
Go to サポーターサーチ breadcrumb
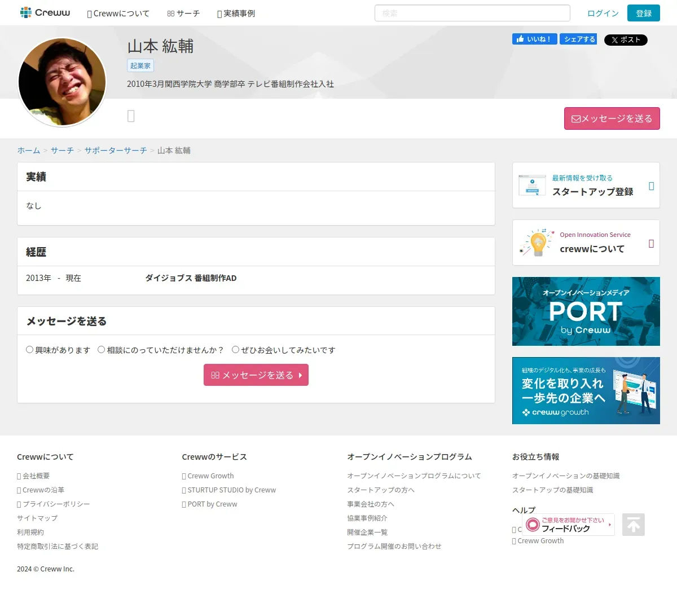point(116,151)
